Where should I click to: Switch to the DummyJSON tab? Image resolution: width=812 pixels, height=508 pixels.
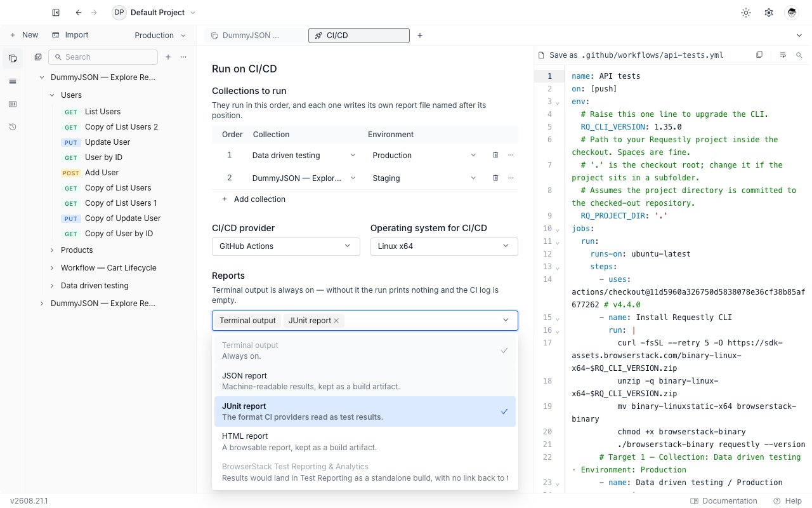254,36
